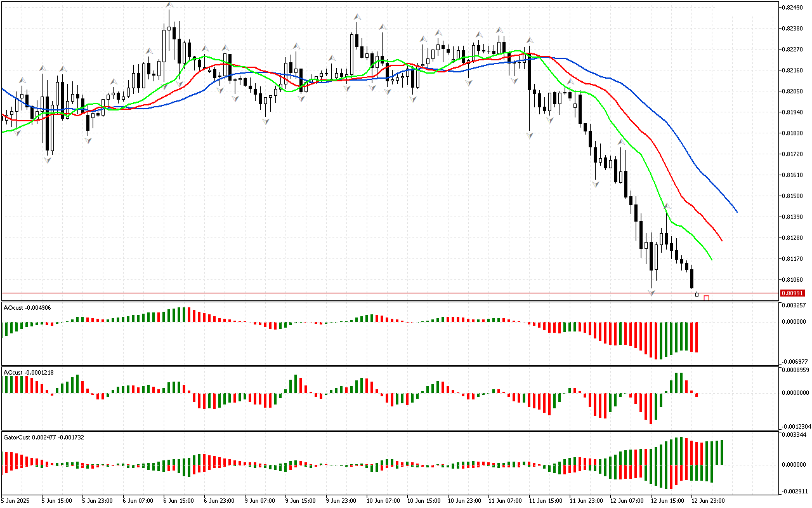
Task: Click the tallest green bar in ACcust histogram
Action: (677, 382)
